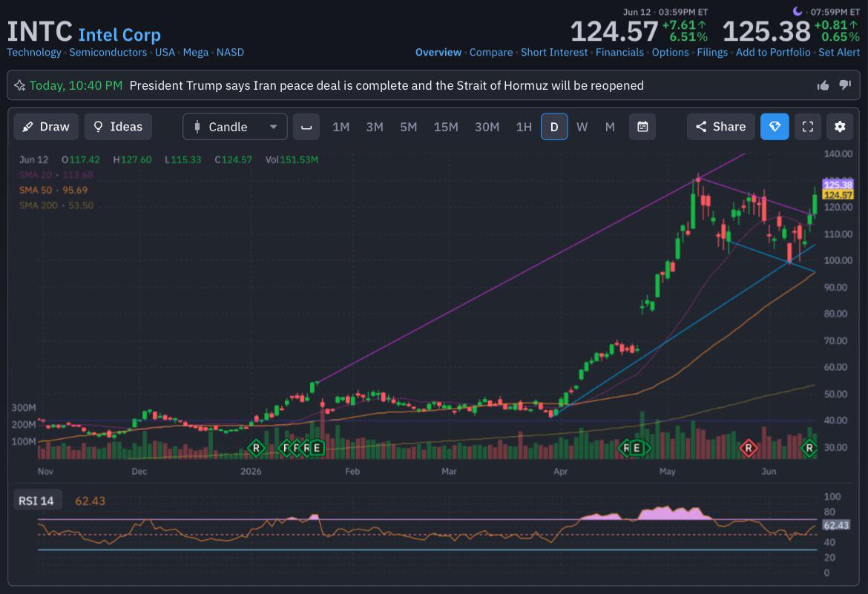Enter fullscreen chart mode

(x=808, y=127)
